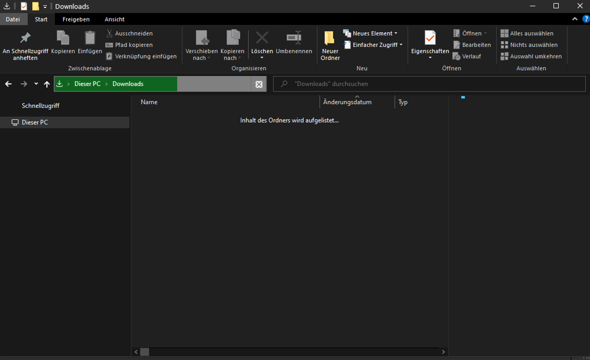This screenshot has width=590, height=360.
Task: Click the Kopieren clipboard icon
Action: [x=63, y=38]
